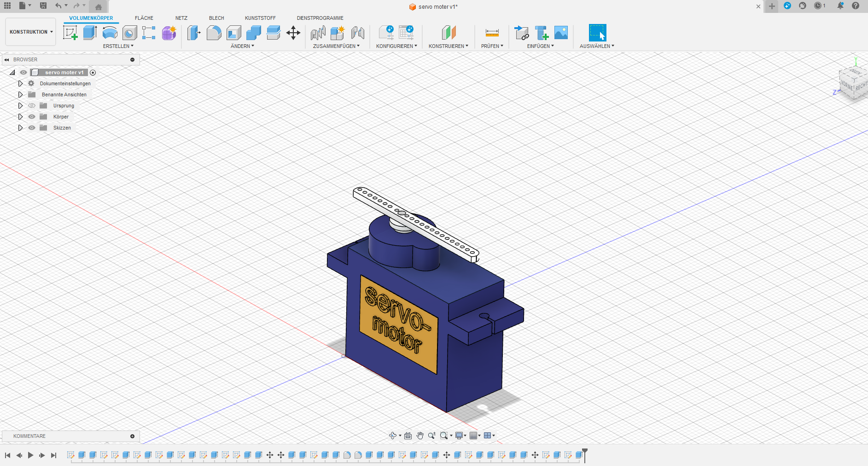The width and height of the screenshot is (868, 466).
Task: Select the Press Pull tool
Action: click(194, 33)
